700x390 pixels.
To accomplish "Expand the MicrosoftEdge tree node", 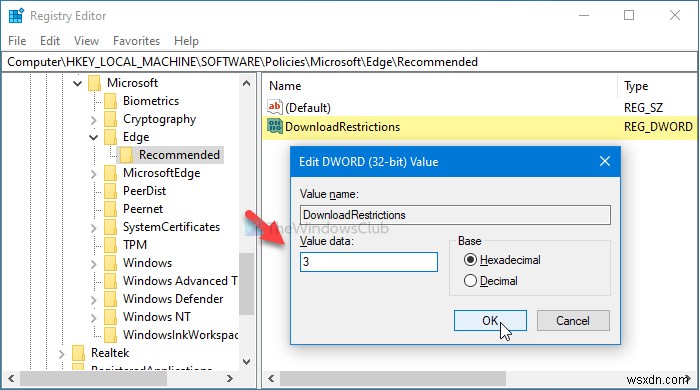I will [x=93, y=174].
